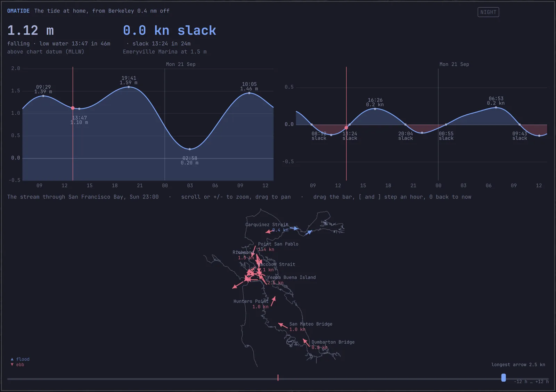Click the Emeryville Marina at 1.5 m text

pyautogui.click(x=165, y=52)
